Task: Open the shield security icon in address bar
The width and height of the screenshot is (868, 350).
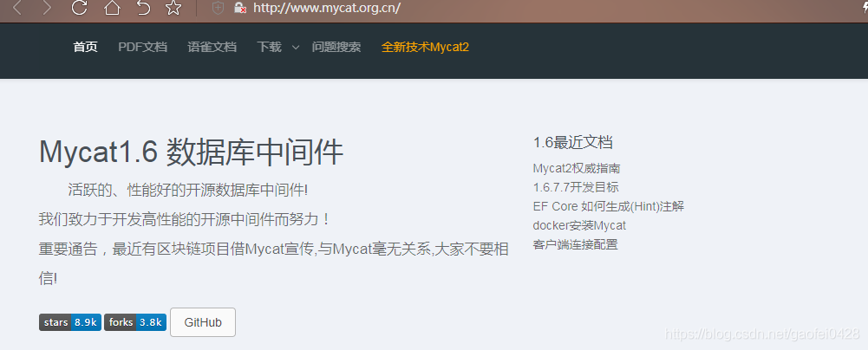Action: (219, 8)
